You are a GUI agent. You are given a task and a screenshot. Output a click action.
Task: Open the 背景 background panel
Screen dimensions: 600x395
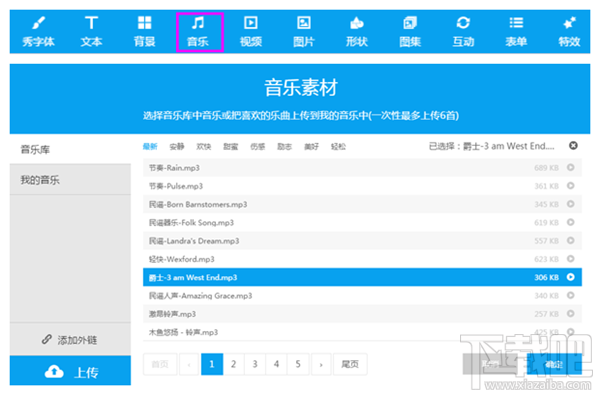tap(144, 32)
